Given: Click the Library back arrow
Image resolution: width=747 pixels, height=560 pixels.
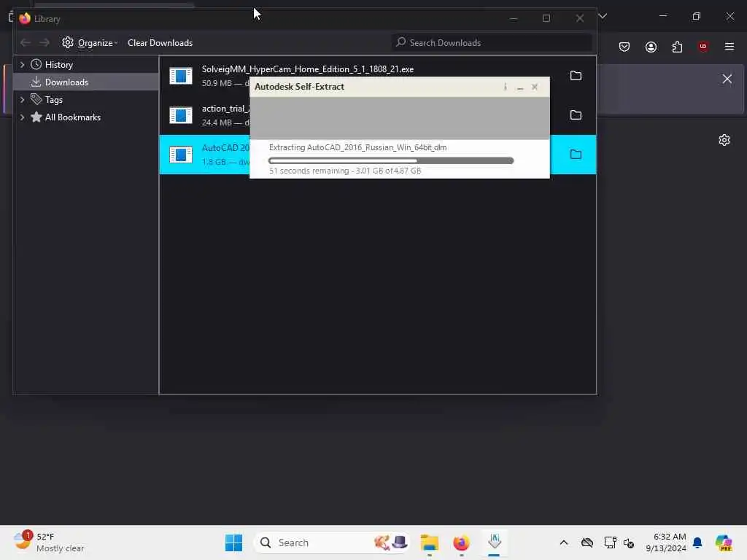Looking at the screenshot, I should [x=26, y=43].
